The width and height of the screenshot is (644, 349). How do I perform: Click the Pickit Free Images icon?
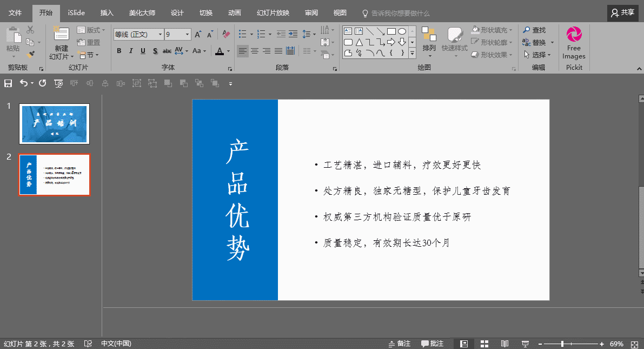click(574, 35)
